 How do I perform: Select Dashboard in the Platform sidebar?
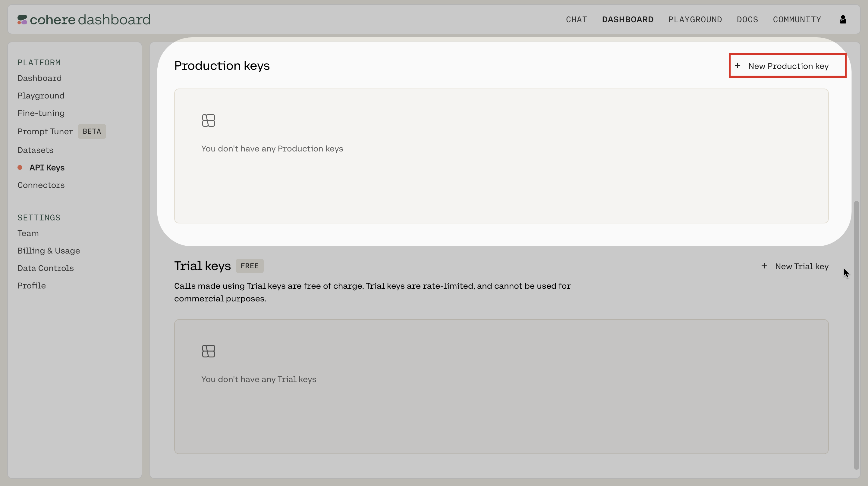[x=39, y=78]
